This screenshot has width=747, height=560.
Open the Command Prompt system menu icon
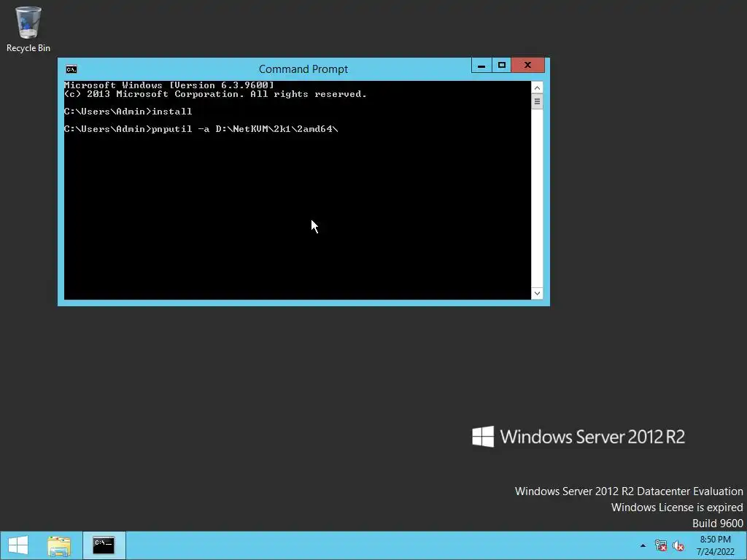(71, 69)
